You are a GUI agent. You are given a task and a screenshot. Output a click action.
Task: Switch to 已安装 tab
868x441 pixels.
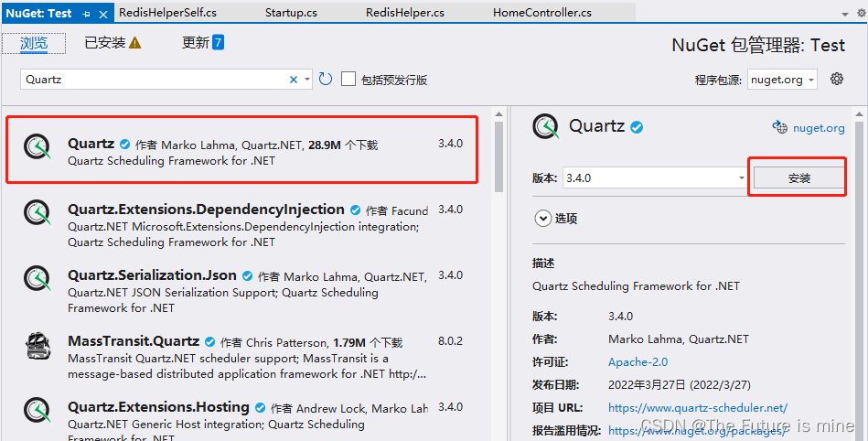104,43
